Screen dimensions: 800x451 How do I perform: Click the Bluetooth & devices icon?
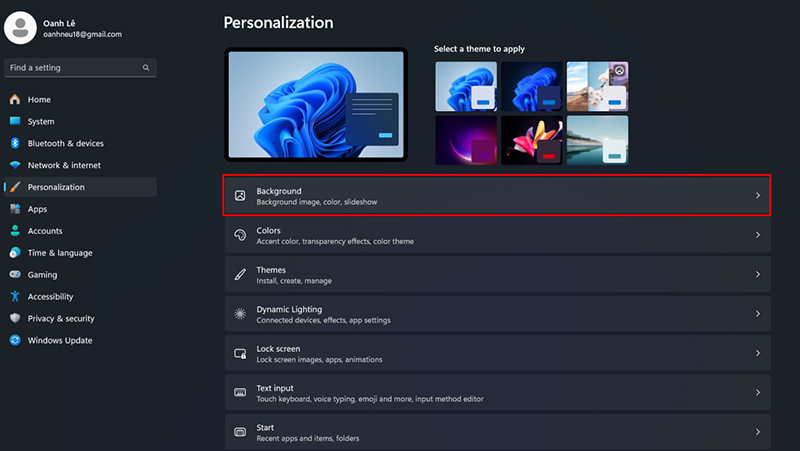coord(15,143)
